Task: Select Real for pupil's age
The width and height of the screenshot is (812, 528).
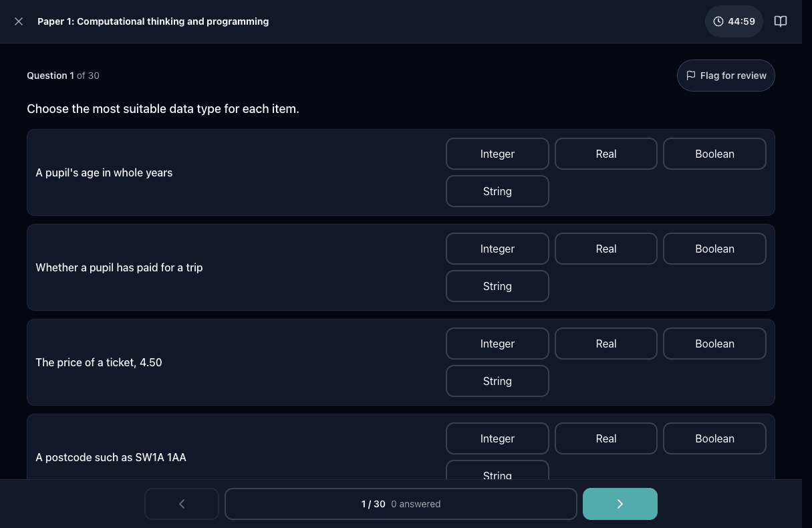Action: [x=606, y=154]
